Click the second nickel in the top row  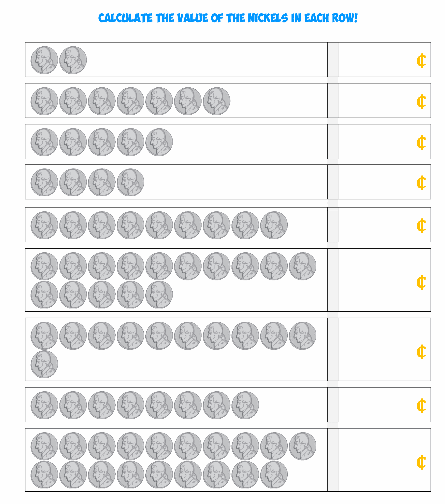[73, 60]
